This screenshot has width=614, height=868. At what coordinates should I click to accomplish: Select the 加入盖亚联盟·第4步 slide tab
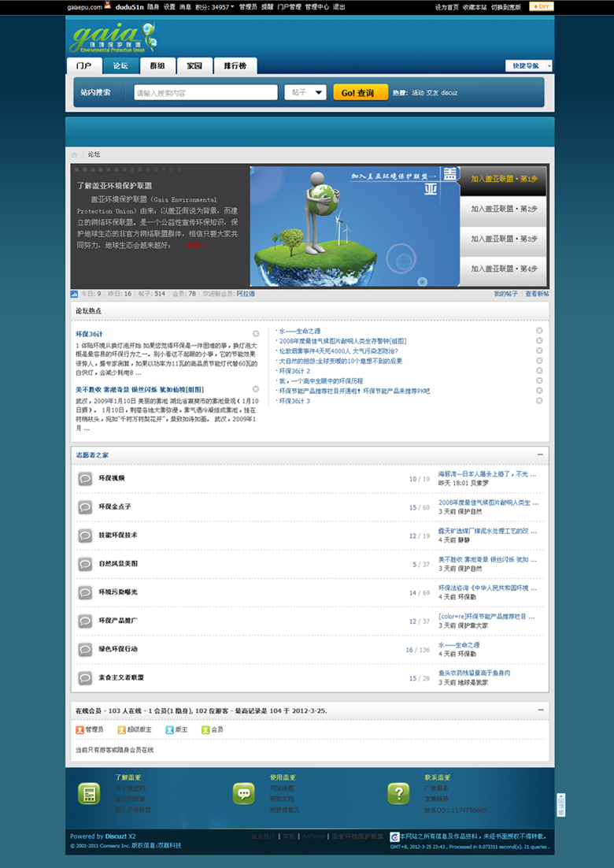tap(503, 269)
